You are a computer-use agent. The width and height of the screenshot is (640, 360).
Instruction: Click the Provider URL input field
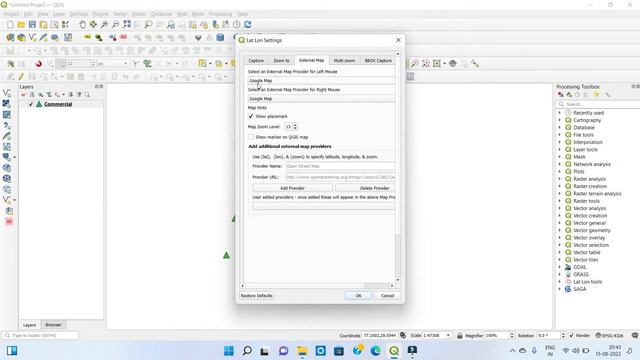click(x=340, y=177)
